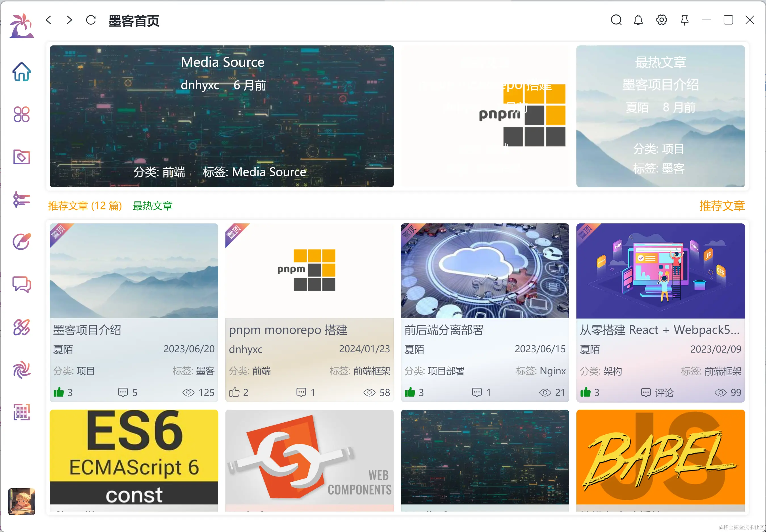Image resolution: width=766 pixels, height=532 pixels.
Task: Open search with the magnifier icon
Action: (616, 20)
